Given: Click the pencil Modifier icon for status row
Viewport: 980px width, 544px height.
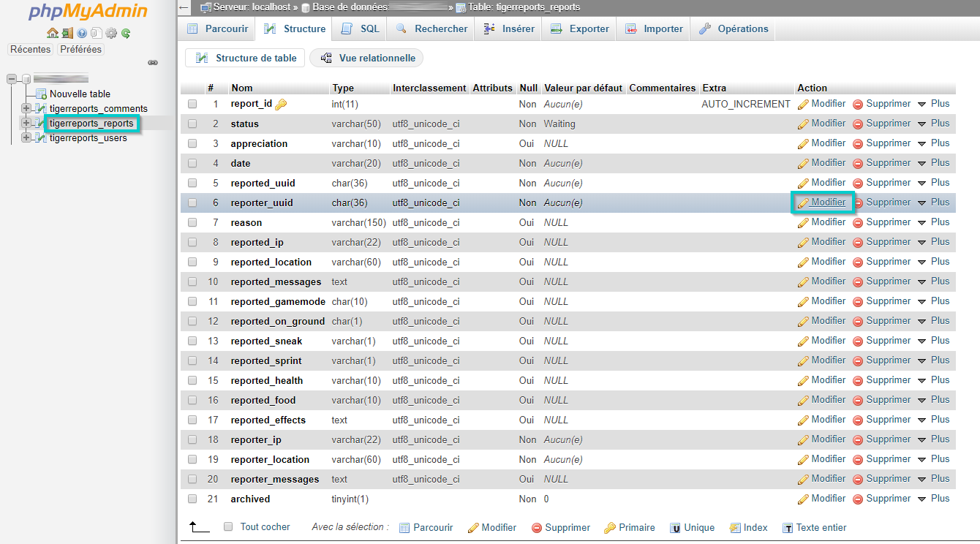Looking at the screenshot, I should [x=803, y=124].
